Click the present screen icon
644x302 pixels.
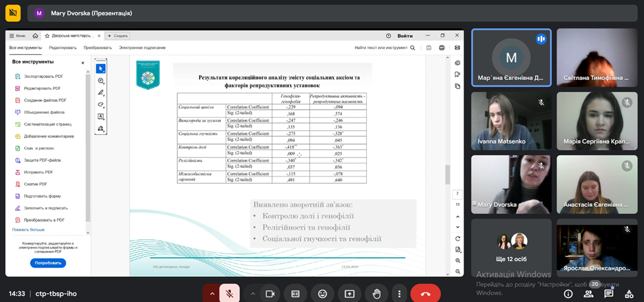[x=349, y=293]
